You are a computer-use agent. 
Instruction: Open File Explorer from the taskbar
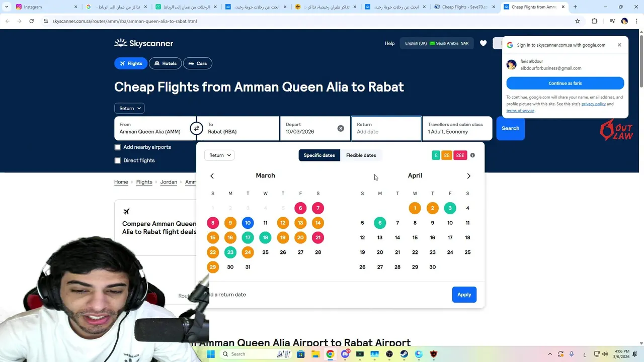click(315, 354)
